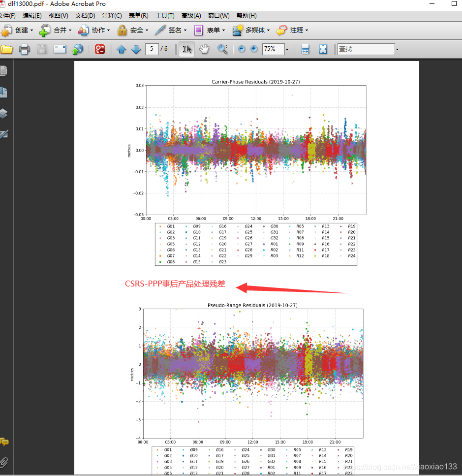Image resolution: width=462 pixels, height=476 pixels.
Task: Click the open file folder icon
Action: click(x=6, y=49)
